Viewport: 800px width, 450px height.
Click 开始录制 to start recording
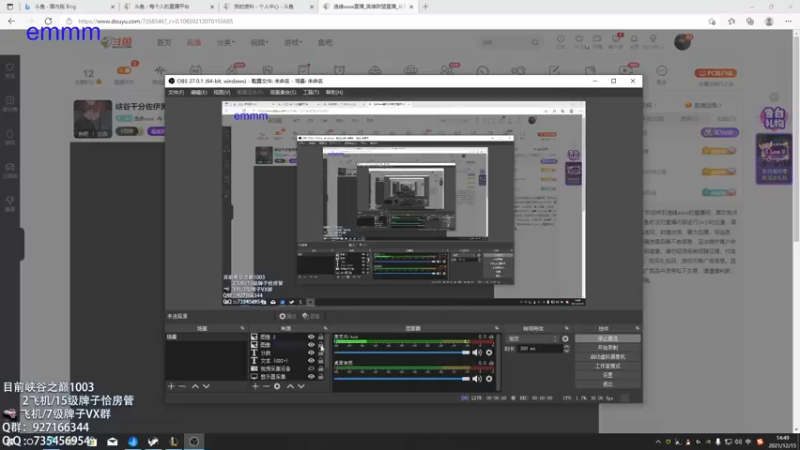coord(608,347)
